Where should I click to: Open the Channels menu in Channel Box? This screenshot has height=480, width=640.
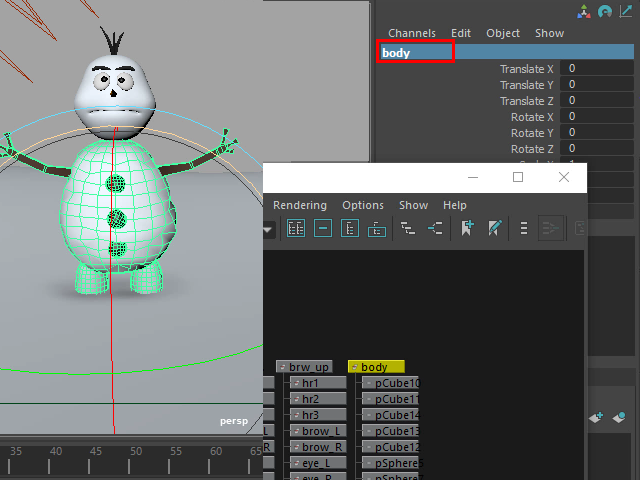412,33
